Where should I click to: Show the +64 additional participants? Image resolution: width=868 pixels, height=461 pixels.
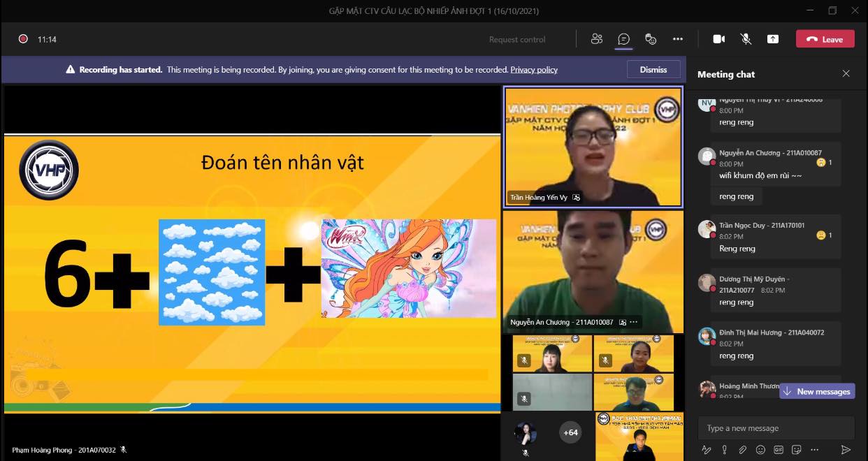coord(571,432)
